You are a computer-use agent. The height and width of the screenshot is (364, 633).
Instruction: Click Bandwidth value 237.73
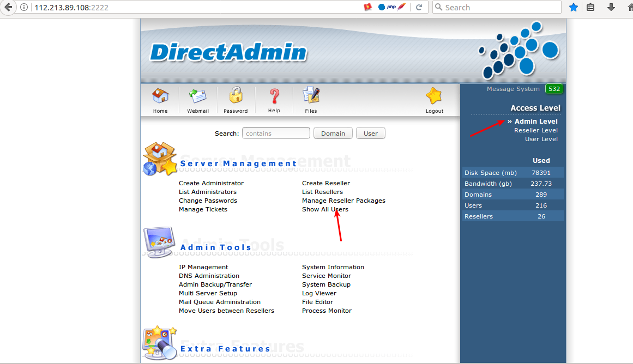(x=541, y=184)
